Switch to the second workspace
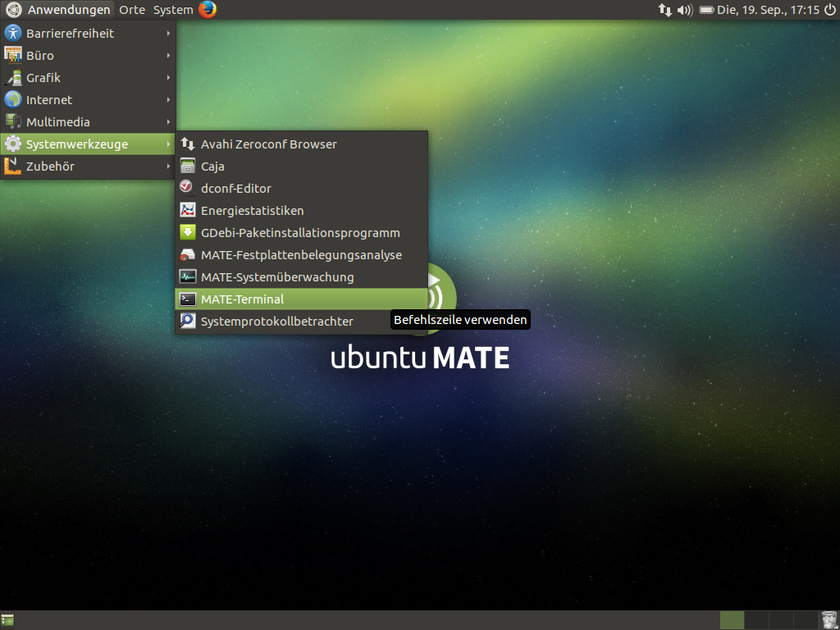The image size is (840, 630). pos(756,620)
